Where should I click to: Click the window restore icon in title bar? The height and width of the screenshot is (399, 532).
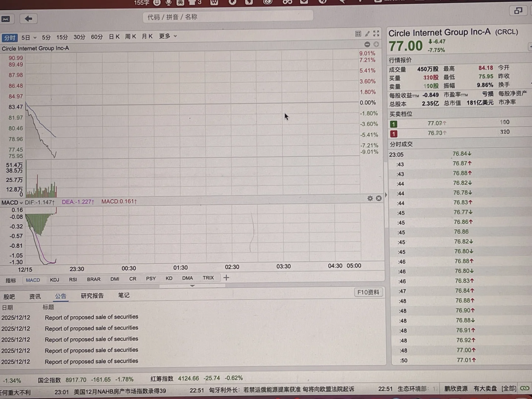coord(518,11)
